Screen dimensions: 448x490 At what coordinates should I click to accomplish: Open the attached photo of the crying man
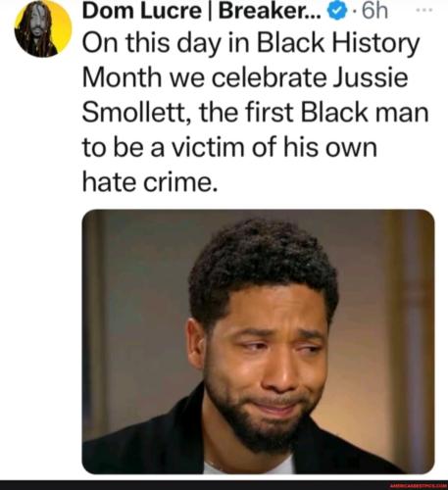(x=258, y=341)
